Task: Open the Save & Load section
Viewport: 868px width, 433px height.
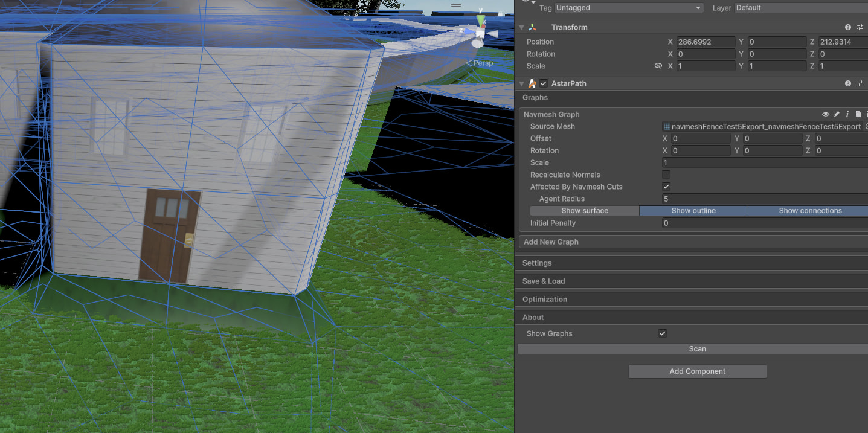Action: point(544,281)
